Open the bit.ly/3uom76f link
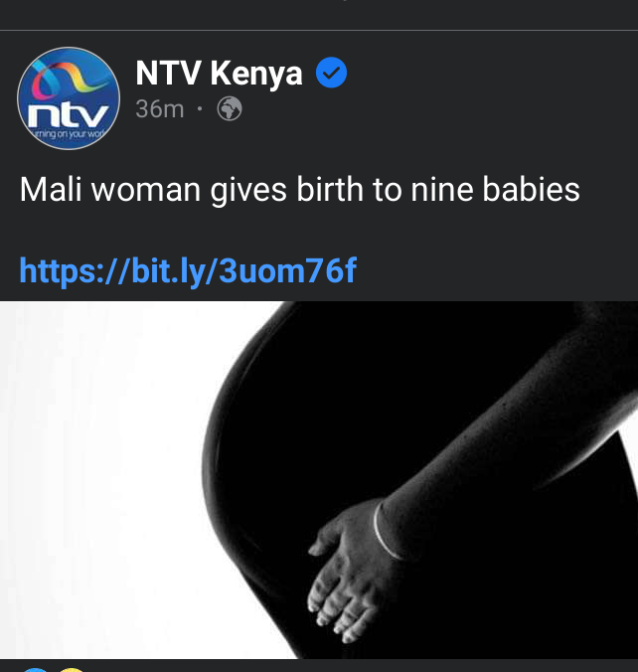This screenshot has width=638, height=672. tap(188, 270)
